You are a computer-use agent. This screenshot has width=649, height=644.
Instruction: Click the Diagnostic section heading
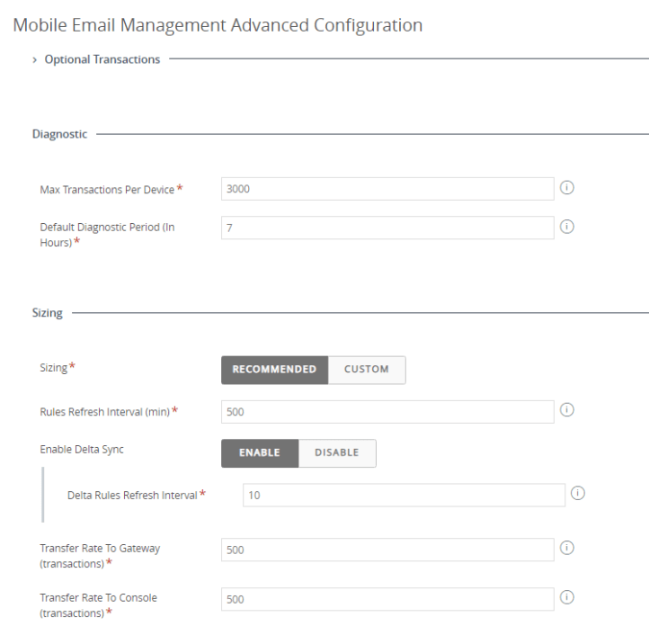pyautogui.click(x=60, y=134)
